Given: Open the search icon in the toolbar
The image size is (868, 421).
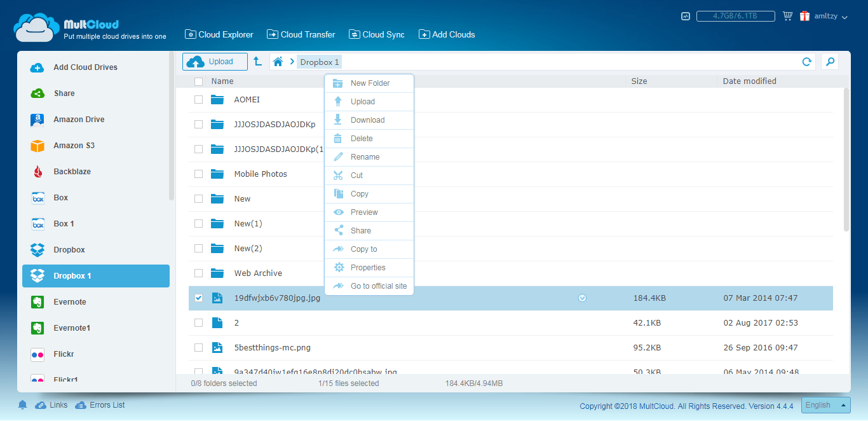Looking at the screenshot, I should point(830,61).
